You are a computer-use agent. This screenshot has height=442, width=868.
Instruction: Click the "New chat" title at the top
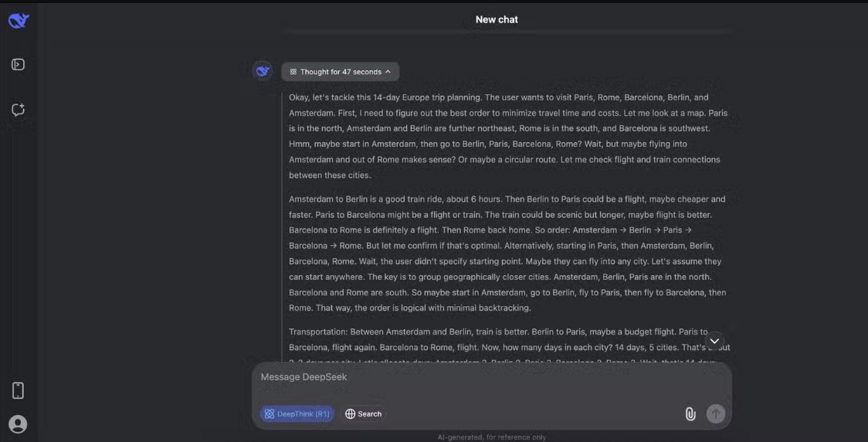click(x=497, y=19)
